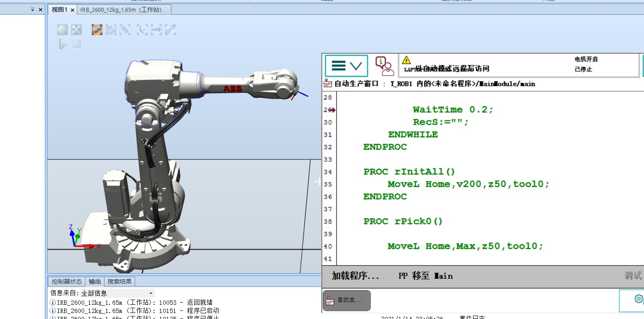Screen dimensions: 644x319
Task: Click code line WaitTime 0.2;
Action: point(453,110)
